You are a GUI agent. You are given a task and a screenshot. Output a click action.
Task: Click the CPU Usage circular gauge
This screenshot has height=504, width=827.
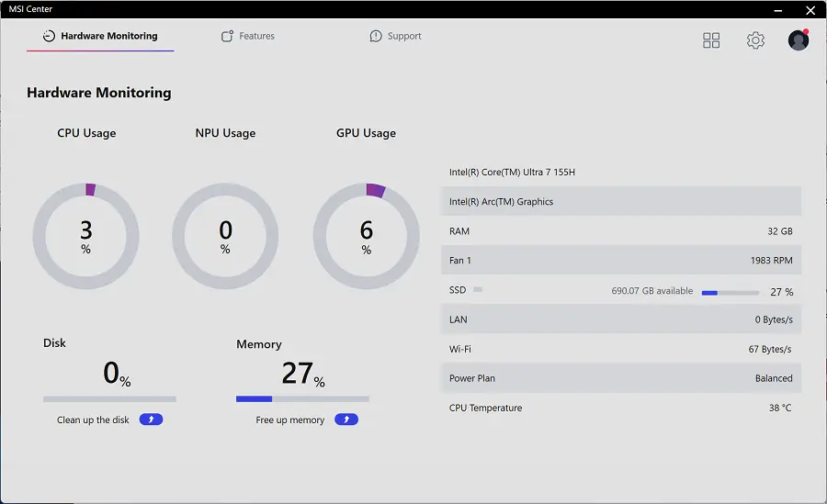[86, 236]
